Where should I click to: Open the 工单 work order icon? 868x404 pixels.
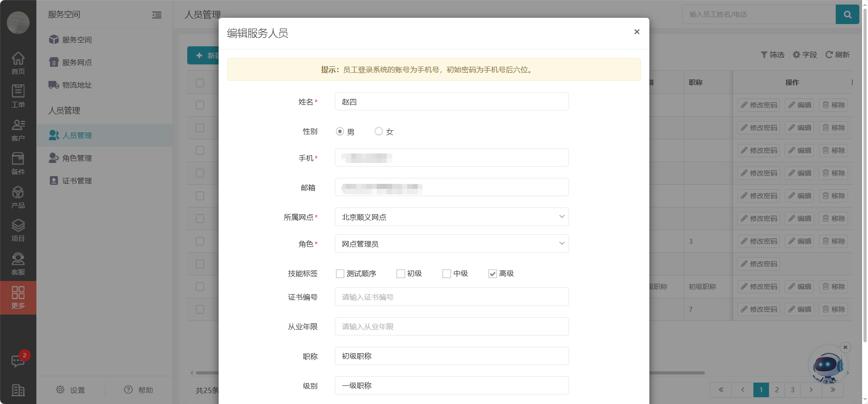(18, 96)
